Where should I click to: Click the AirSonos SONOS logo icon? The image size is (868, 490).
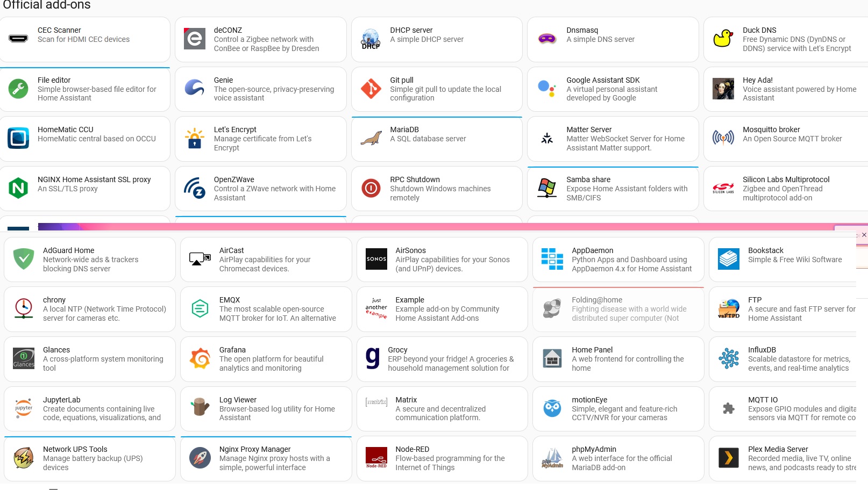(x=376, y=259)
